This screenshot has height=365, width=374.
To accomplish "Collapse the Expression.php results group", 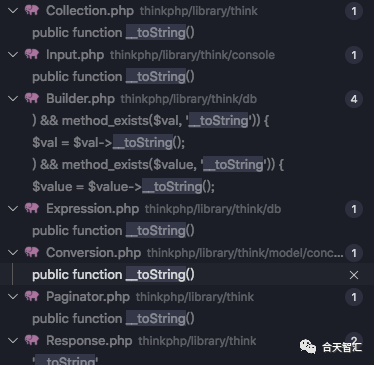I will [x=13, y=209].
